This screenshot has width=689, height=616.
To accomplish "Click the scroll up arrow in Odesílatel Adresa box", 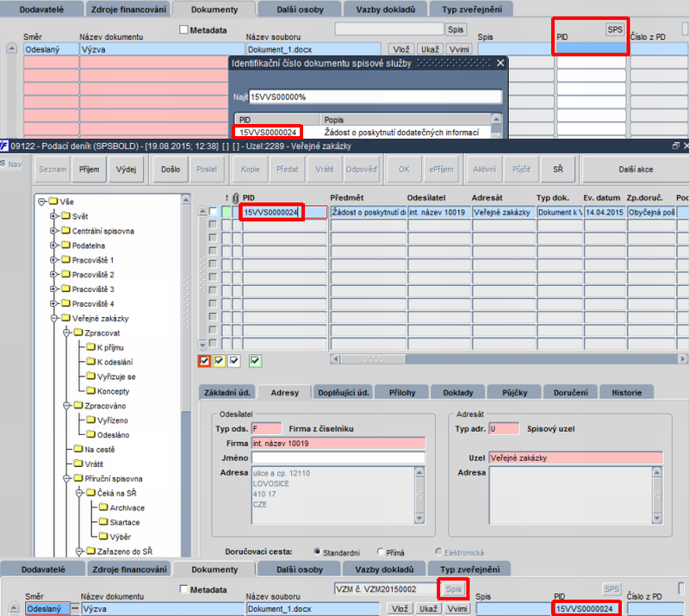I will [x=419, y=472].
